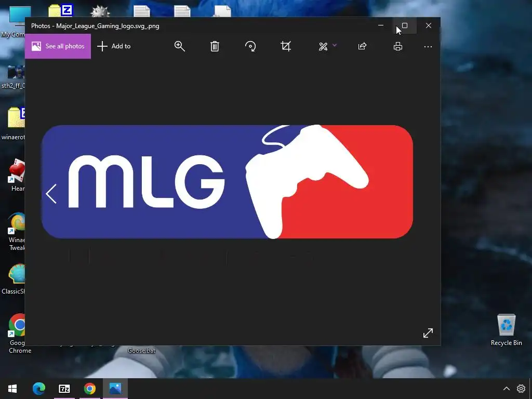
Task: Rotate the image using rotate icon
Action: (250, 46)
